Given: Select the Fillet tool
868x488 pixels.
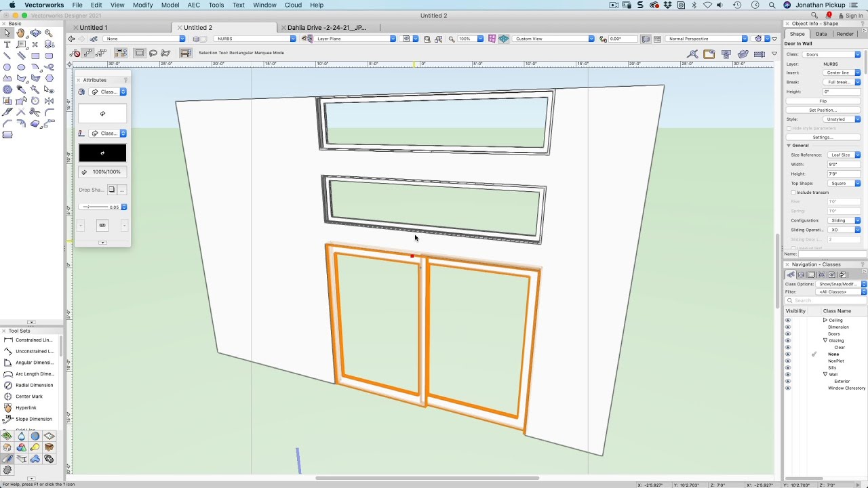Looking at the screenshot, I should (49, 112).
